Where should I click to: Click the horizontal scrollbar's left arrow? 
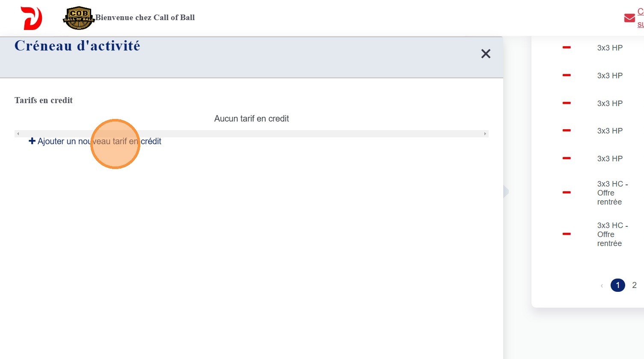(x=18, y=134)
